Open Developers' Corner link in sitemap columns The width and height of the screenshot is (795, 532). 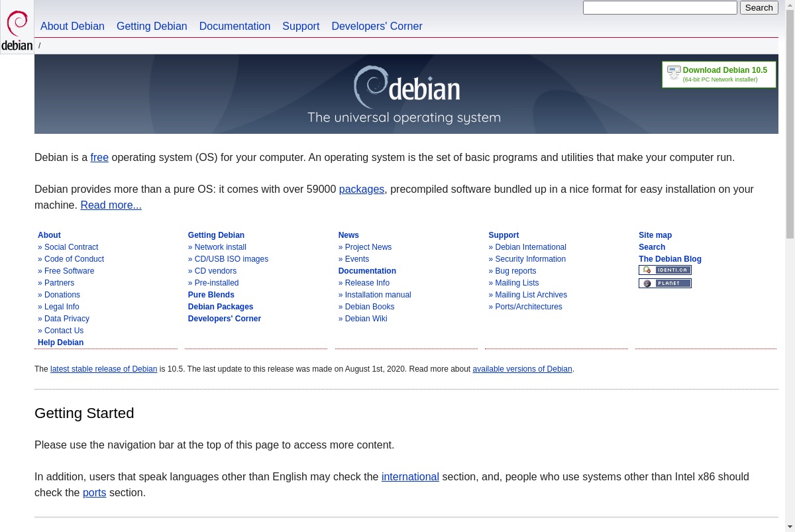(x=225, y=319)
